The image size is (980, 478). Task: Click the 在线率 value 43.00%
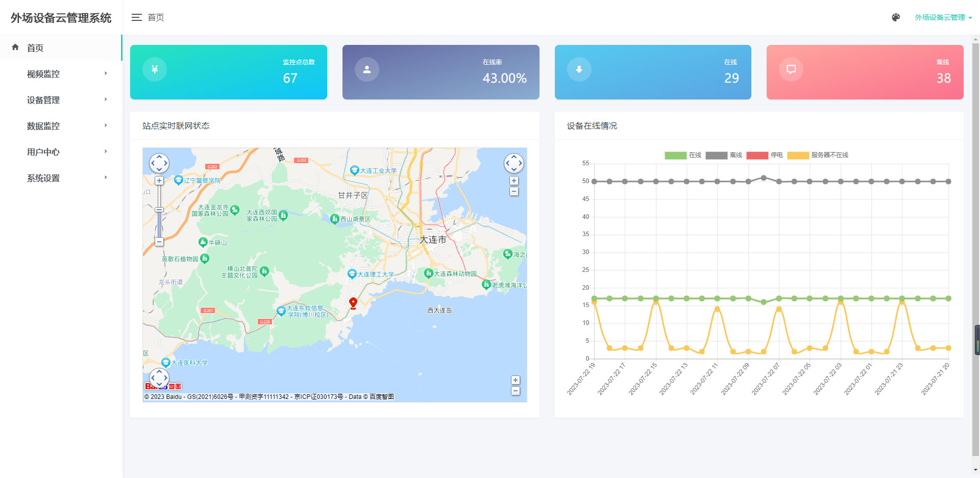click(x=504, y=78)
